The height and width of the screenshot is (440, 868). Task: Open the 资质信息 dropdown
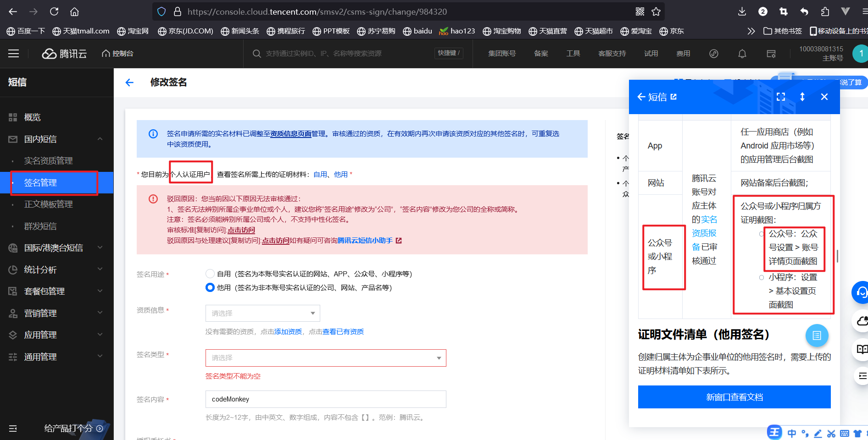point(263,313)
